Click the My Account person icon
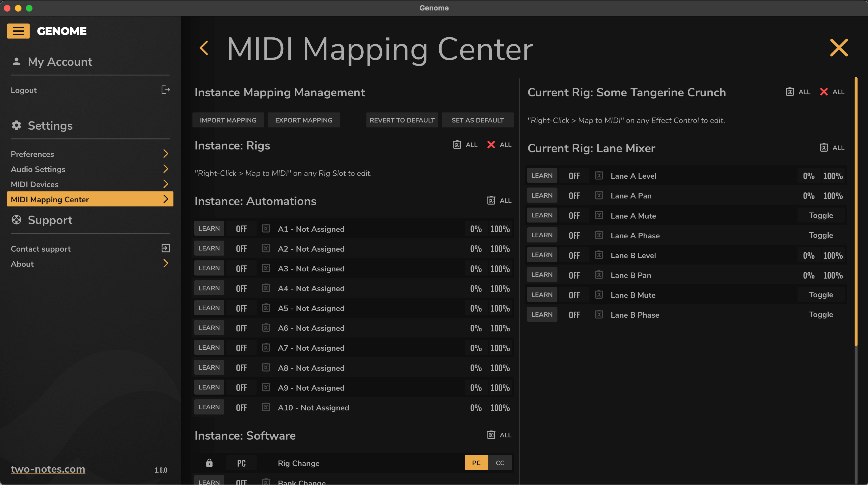 pos(16,62)
